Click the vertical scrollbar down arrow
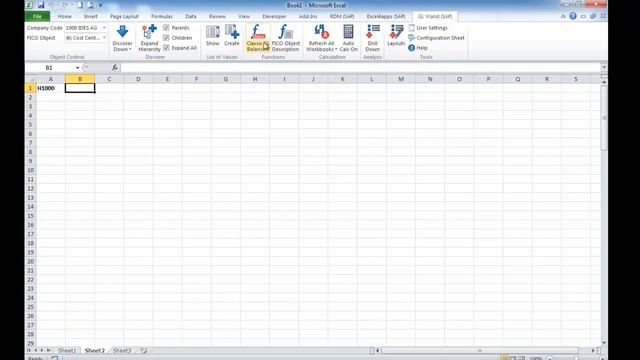 (604, 343)
